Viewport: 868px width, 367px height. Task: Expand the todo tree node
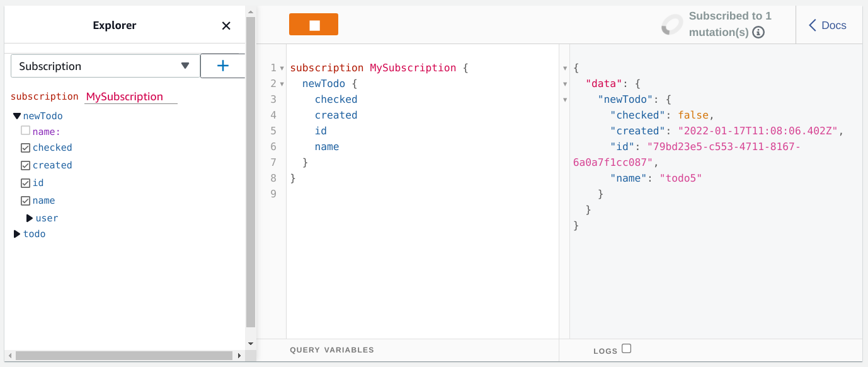(x=17, y=234)
